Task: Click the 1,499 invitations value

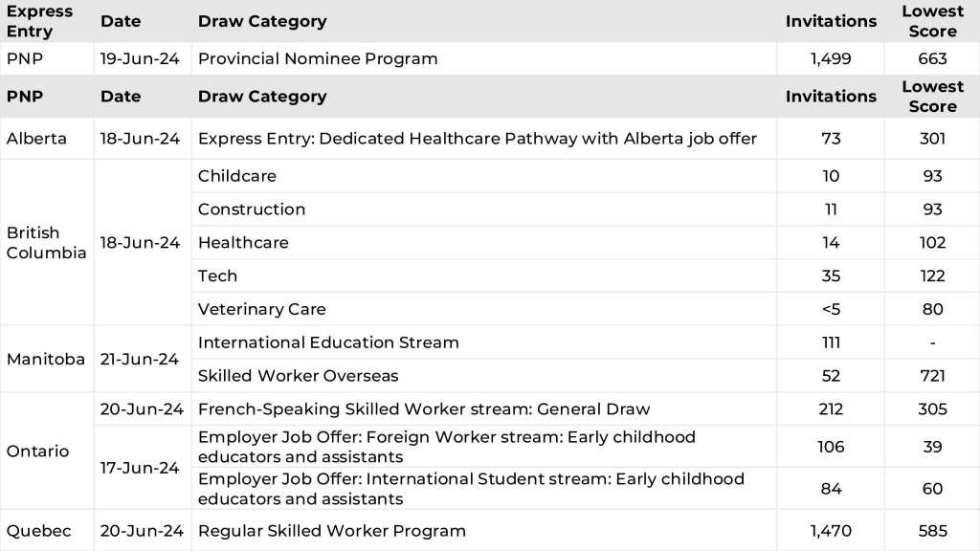Action: point(831,58)
